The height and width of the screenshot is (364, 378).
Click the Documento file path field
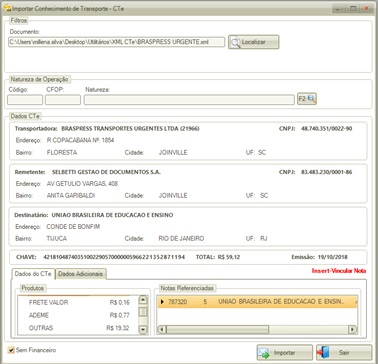tap(116, 42)
